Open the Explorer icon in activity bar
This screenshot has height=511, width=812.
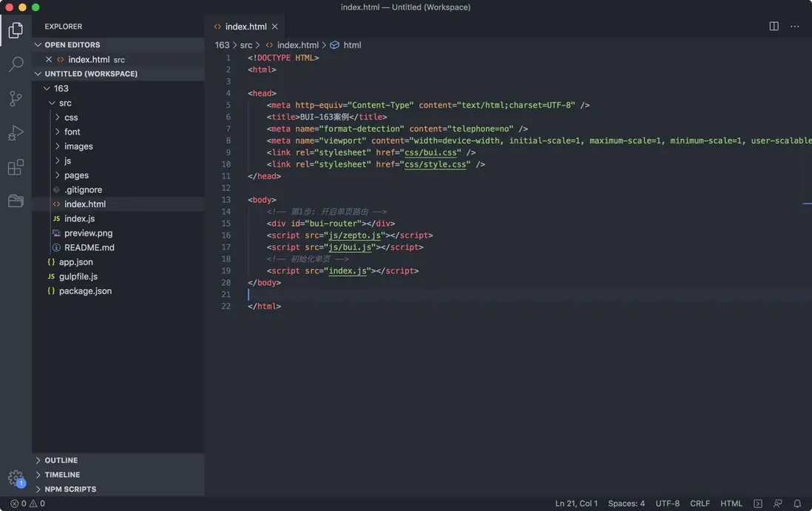[x=16, y=30]
